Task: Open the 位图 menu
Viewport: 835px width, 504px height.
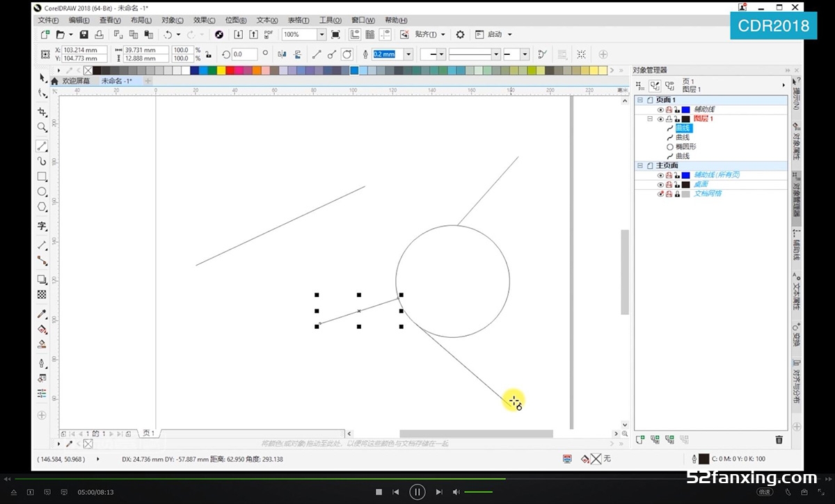Action: coord(236,20)
